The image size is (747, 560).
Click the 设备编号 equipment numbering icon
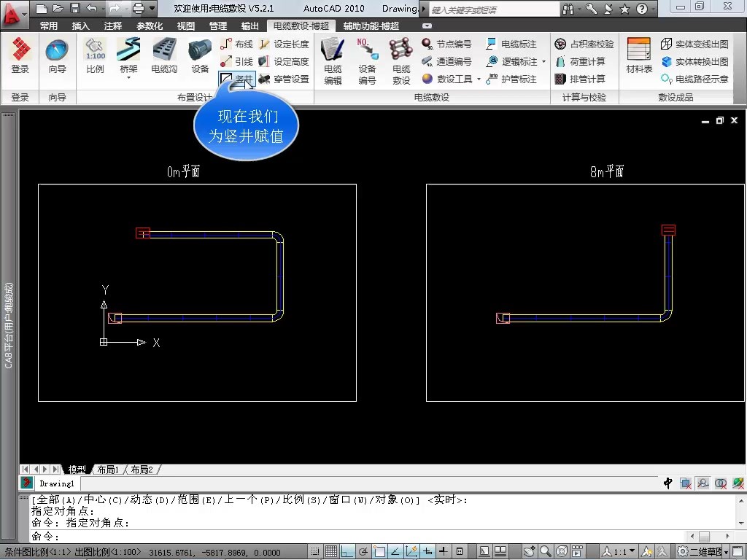(x=367, y=61)
